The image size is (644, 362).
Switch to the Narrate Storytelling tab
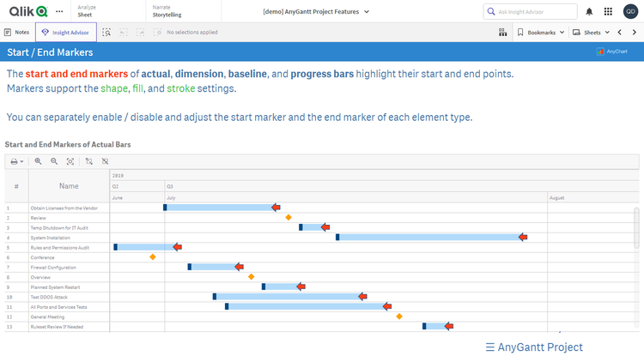(x=166, y=11)
